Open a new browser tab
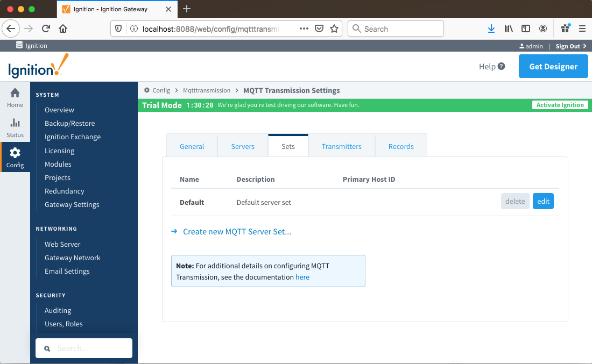The image size is (592, 364). (x=187, y=9)
